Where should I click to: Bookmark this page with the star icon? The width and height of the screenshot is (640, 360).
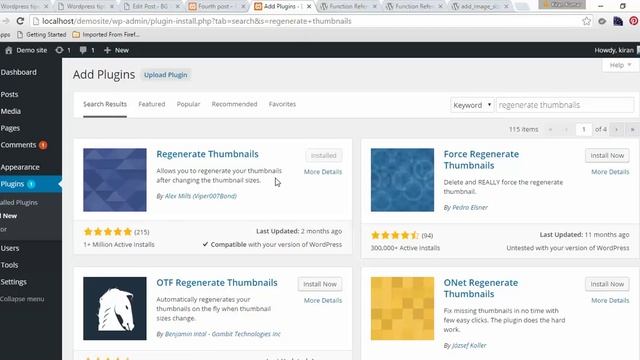[x=587, y=21]
